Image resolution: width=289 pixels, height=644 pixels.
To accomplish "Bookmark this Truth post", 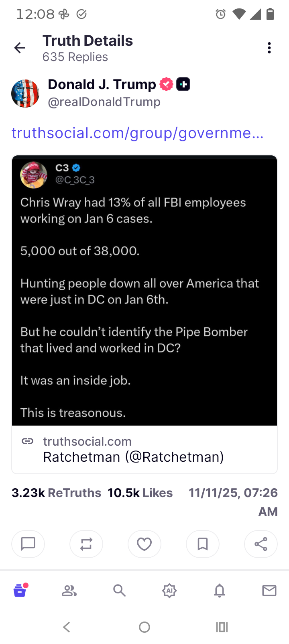I will tap(203, 544).
